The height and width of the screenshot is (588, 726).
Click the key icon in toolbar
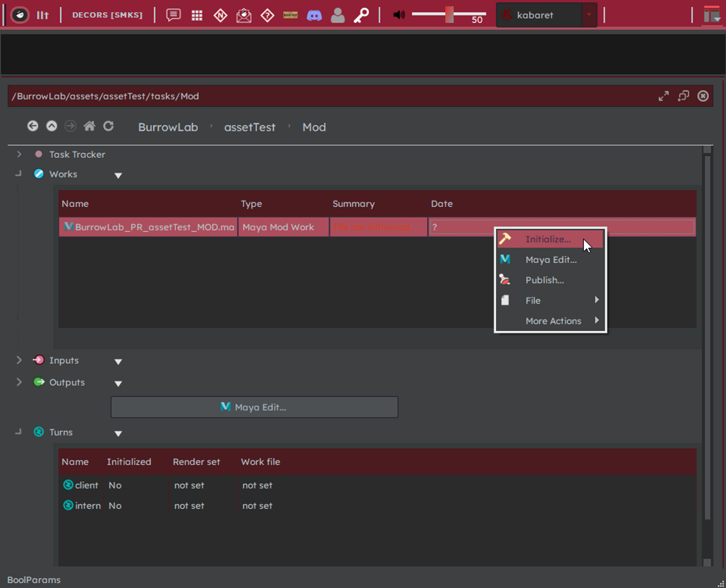[x=362, y=15]
